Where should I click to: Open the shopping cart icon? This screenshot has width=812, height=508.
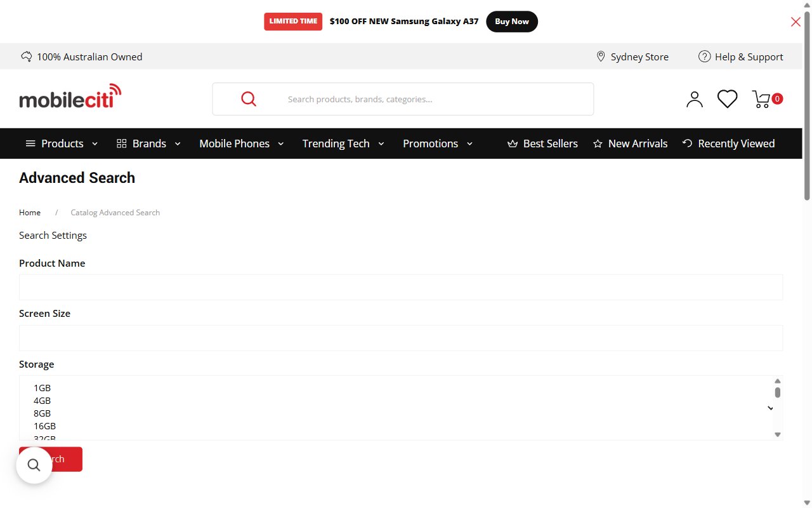coord(761,99)
